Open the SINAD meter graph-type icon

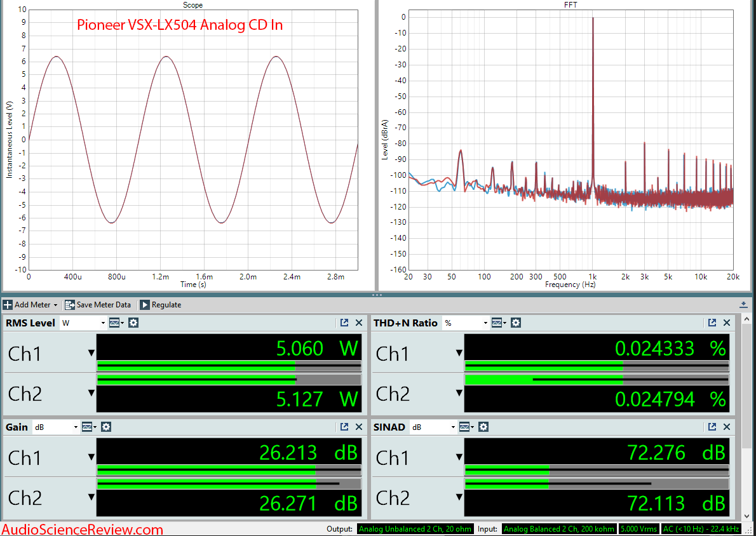[x=466, y=427]
